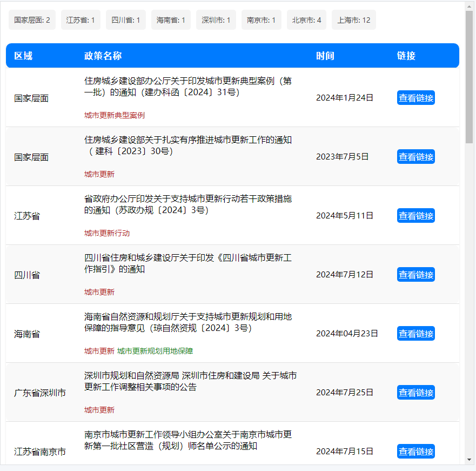Click the 区域 column header

(x=23, y=56)
